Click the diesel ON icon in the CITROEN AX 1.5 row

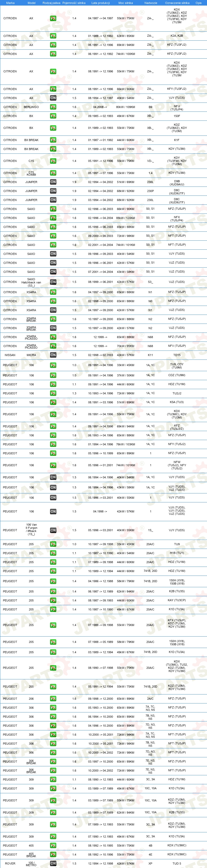coord(53,98)
